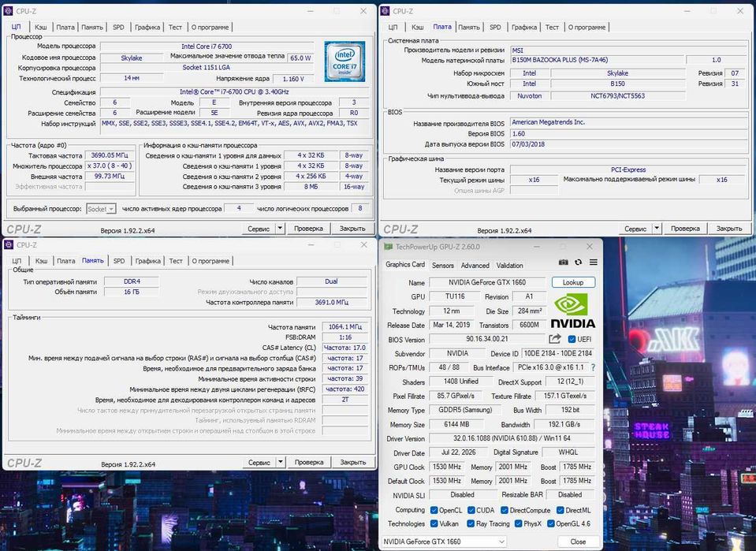Click the GPU-Z screenshot camera icon
This screenshot has width=756, height=551.
[x=563, y=262]
